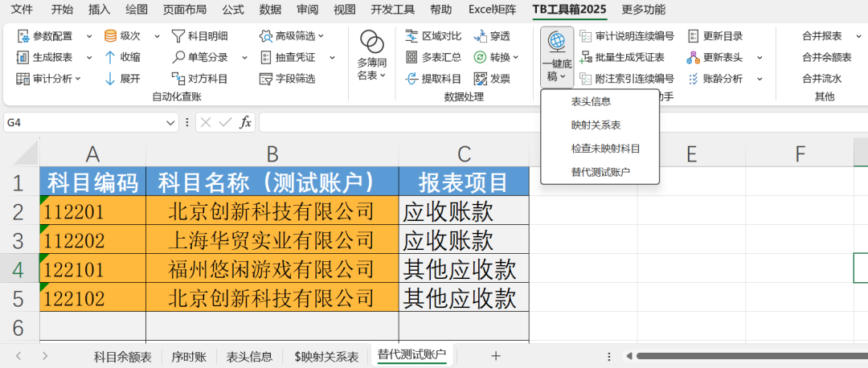Open the 文件 menu tab
The width and height of the screenshot is (868, 368).
pyautogui.click(x=22, y=10)
